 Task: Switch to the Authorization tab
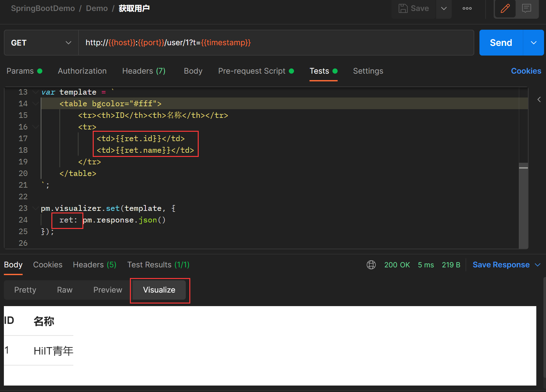coord(82,71)
